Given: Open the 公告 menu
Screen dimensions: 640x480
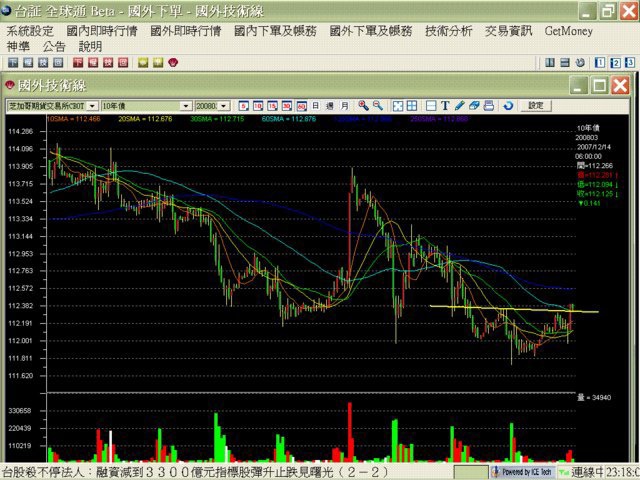Looking at the screenshot, I should coord(54,47).
